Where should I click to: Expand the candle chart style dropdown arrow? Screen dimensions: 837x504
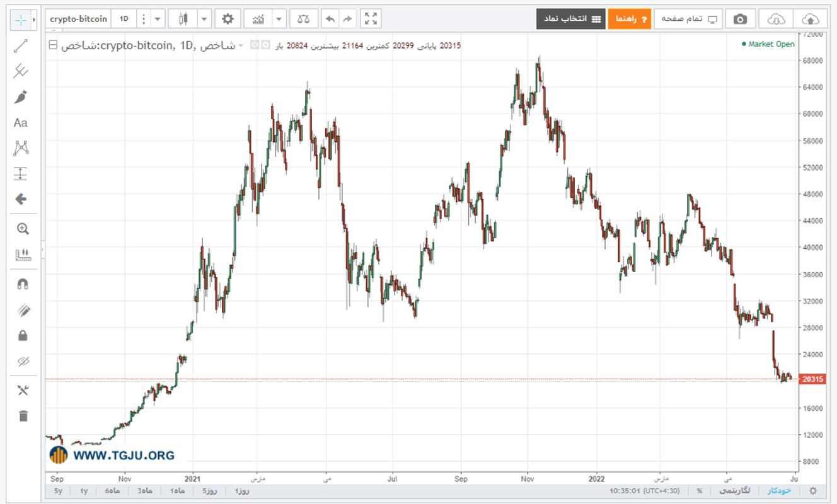tap(204, 19)
